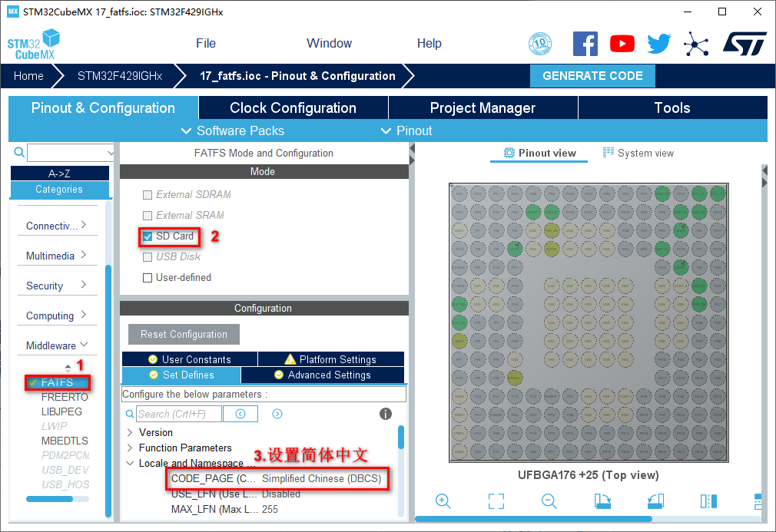This screenshot has height=532, width=776.
Task: Open the ST Twitter icon
Action: [x=658, y=44]
